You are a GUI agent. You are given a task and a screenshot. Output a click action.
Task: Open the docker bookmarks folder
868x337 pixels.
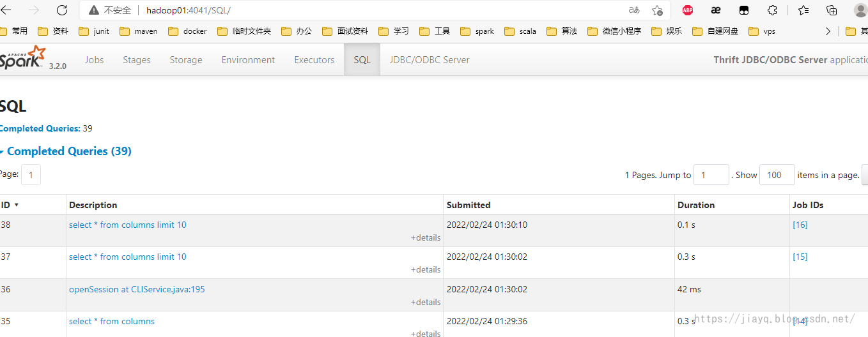[187, 31]
